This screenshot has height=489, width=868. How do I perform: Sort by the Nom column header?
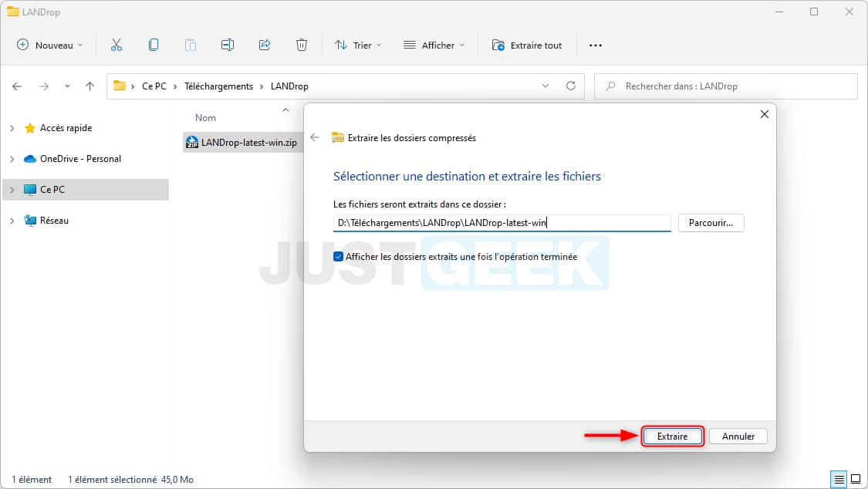coord(205,118)
